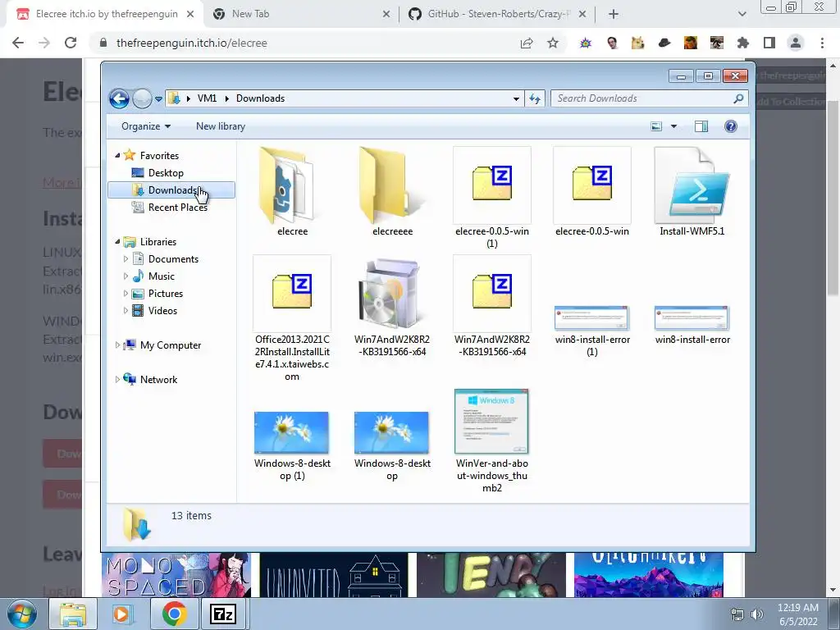
Task: Click the Explorer forward navigation button
Action: point(142,98)
